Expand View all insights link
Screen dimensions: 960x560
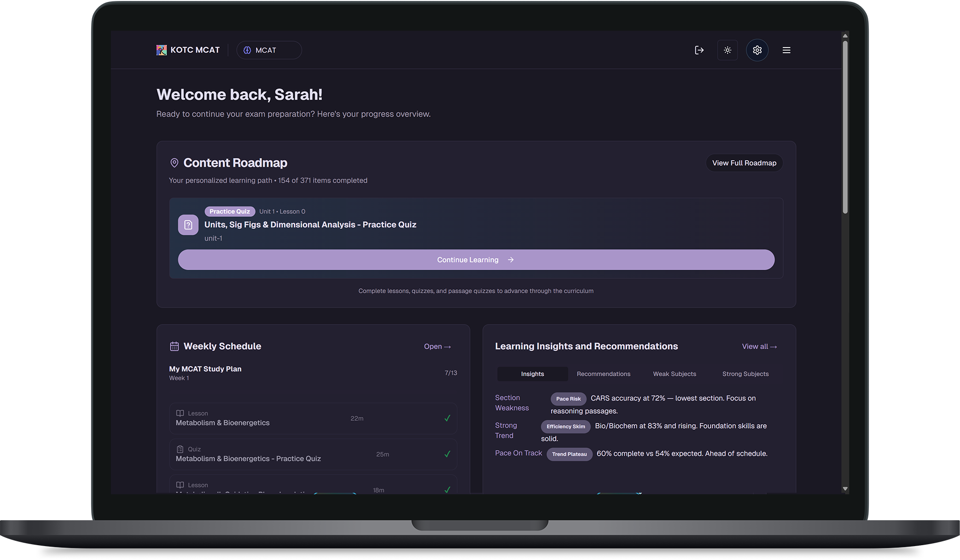[x=759, y=346]
